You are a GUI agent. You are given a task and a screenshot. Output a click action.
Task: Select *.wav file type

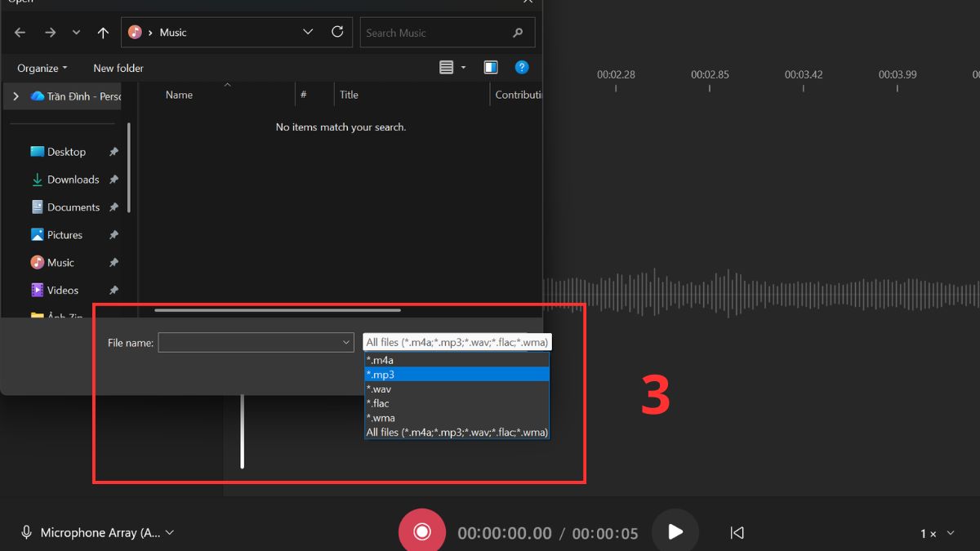click(457, 389)
